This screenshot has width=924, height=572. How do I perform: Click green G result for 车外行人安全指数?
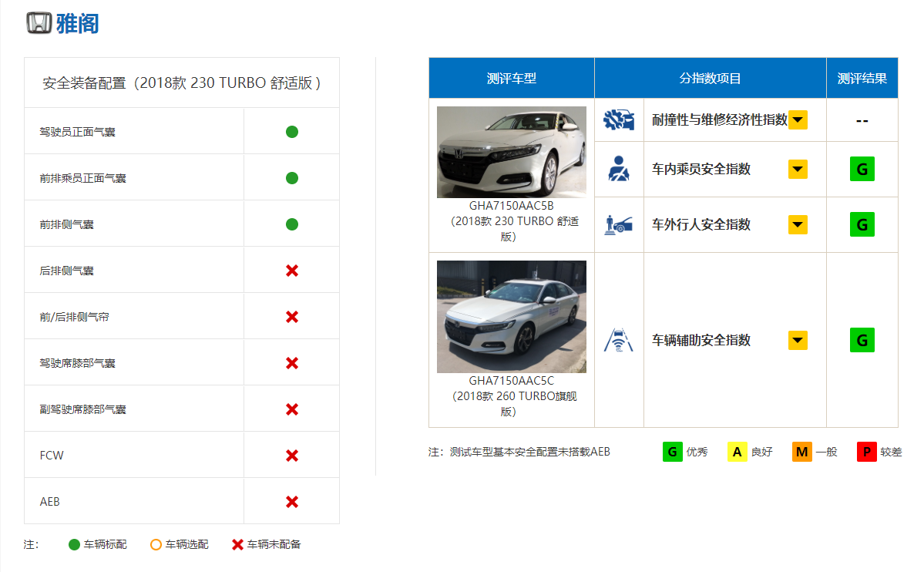(862, 224)
